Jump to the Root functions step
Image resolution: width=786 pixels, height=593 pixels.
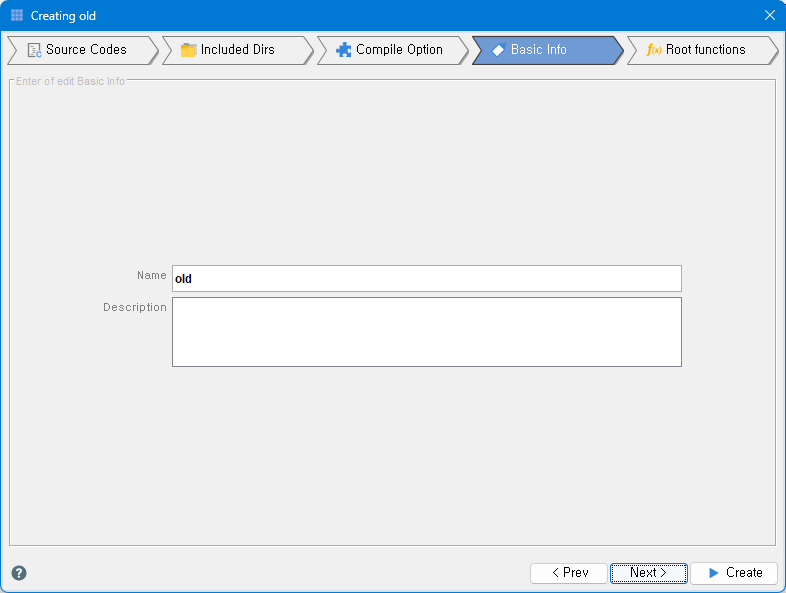pyautogui.click(x=705, y=50)
